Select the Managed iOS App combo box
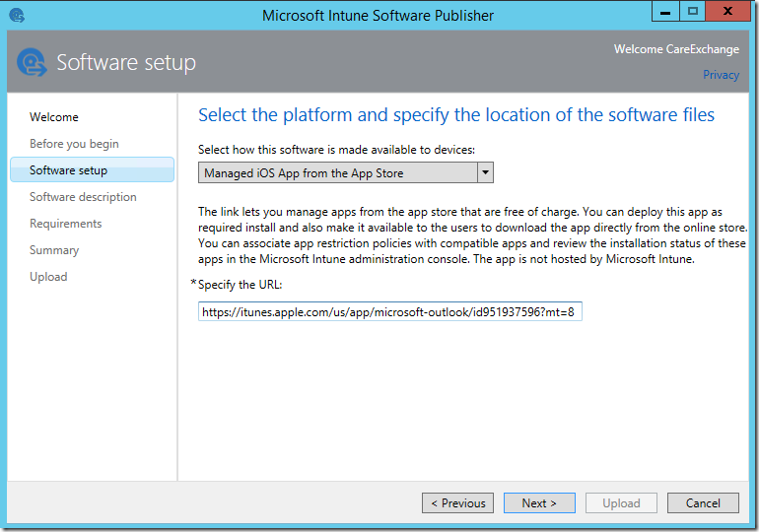 pos(346,172)
